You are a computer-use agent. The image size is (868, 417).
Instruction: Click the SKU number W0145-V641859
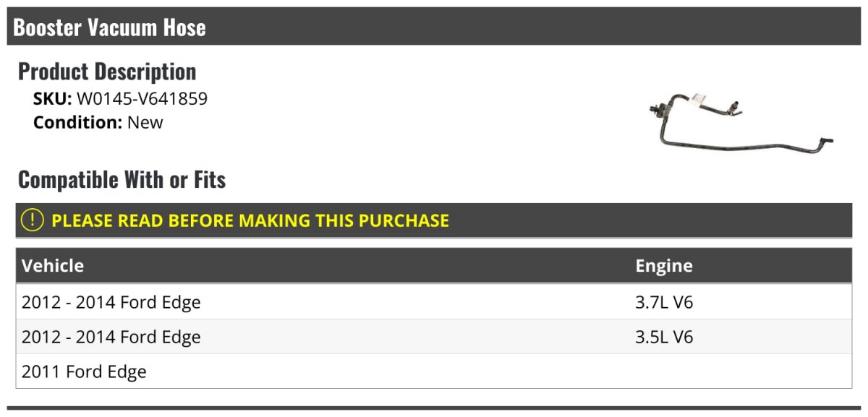pos(142,98)
